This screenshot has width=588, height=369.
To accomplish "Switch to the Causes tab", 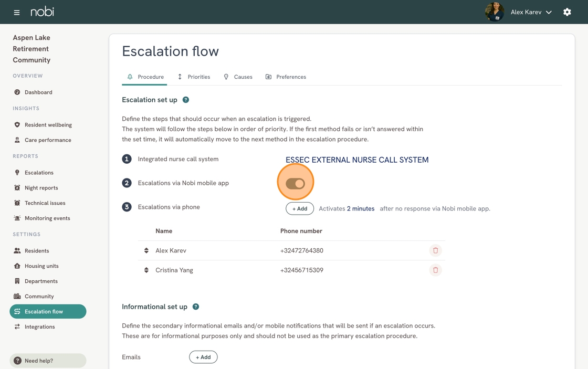I will tap(238, 77).
